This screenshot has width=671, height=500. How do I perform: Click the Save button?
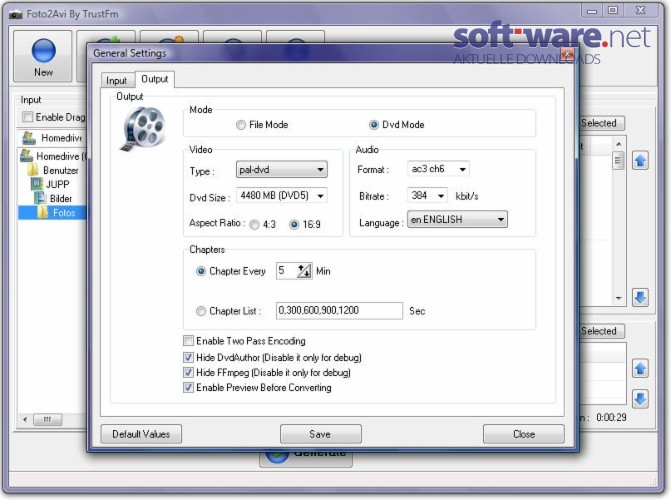[x=321, y=434]
